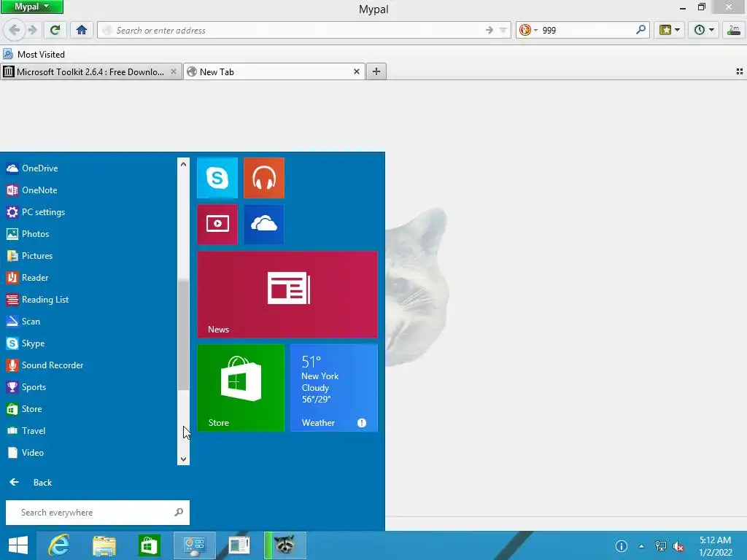Open the News reader taskbar icon
The width and height of the screenshot is (747, 560).
tap(239, 545)
